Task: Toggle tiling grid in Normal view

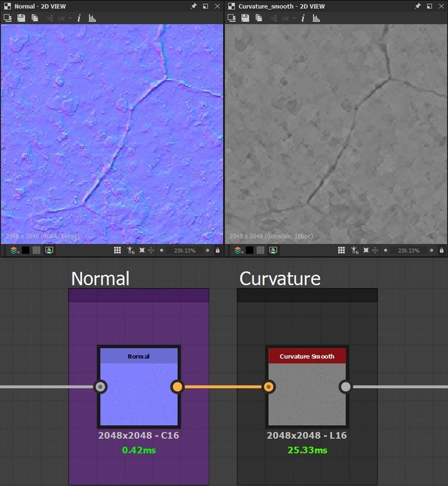Action: pos(117,250)
